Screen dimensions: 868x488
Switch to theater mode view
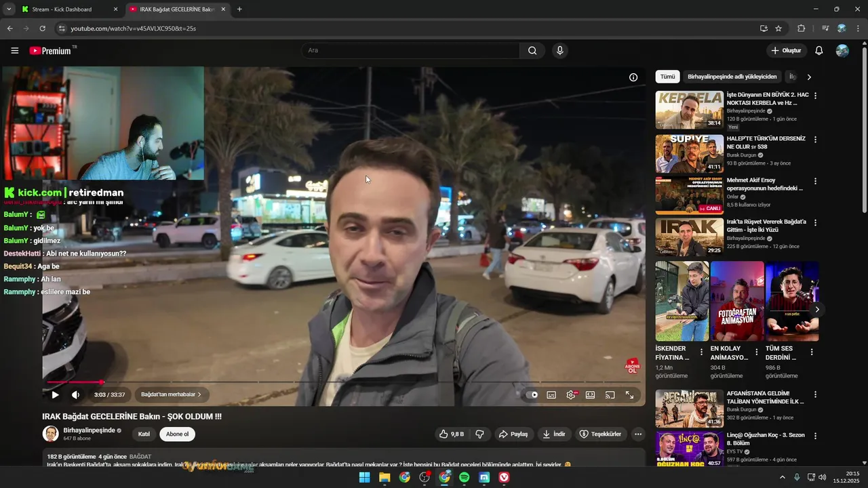(591, 394)
